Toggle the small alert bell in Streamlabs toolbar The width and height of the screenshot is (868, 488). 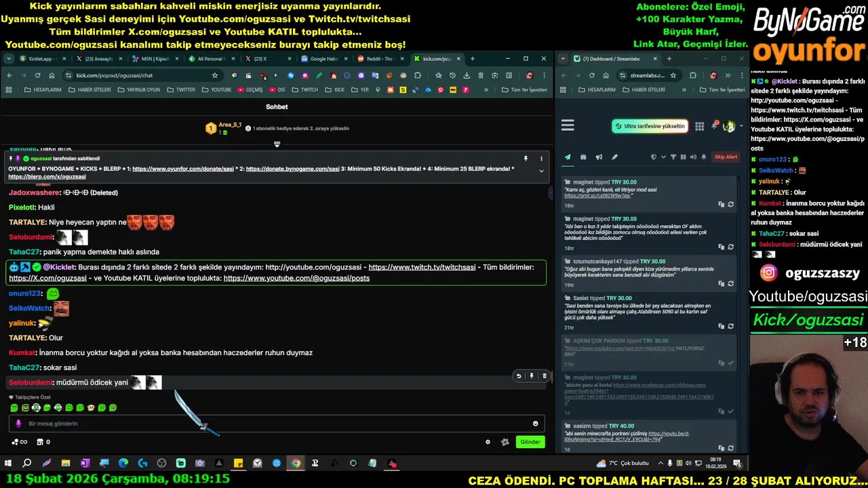[703, 157]
